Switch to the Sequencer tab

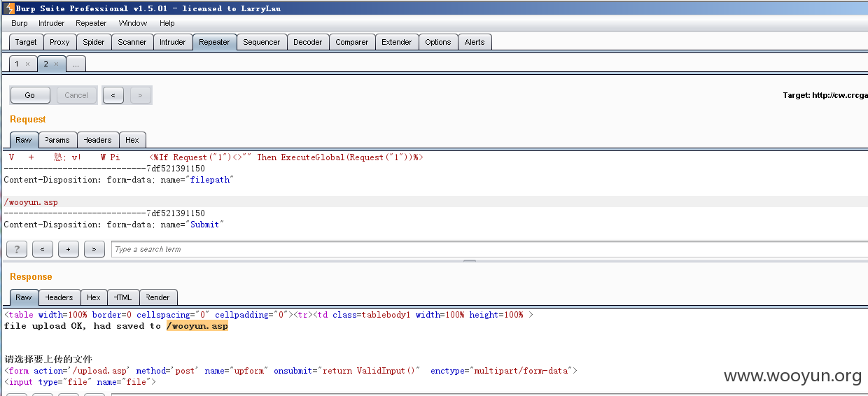point(262,42)
